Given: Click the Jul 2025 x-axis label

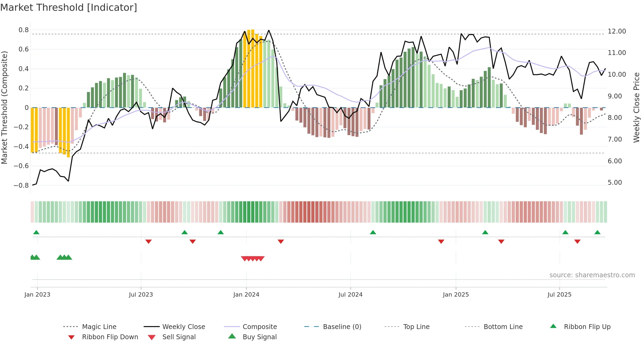Looking at the screenshot, I should pos(559,295).
